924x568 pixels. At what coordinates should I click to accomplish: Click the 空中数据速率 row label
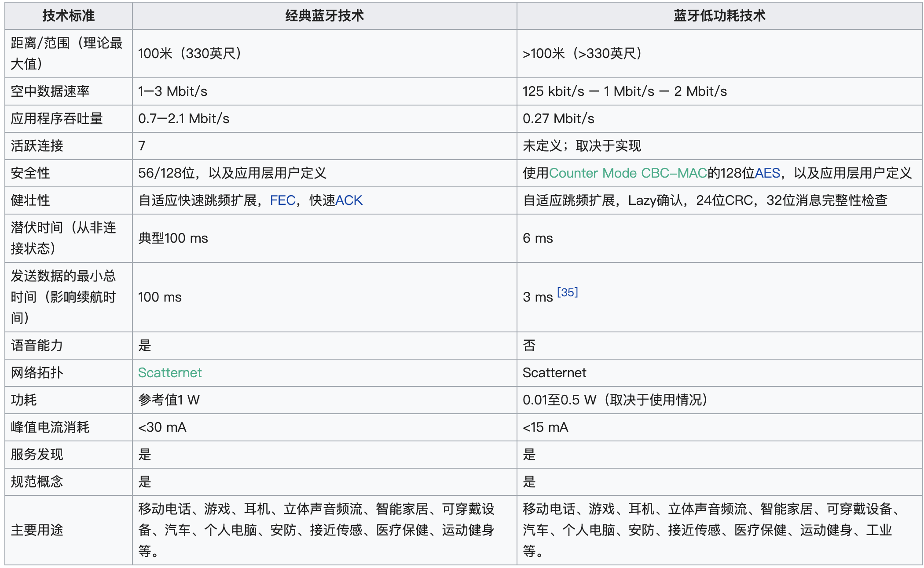(x=50, y=91)
